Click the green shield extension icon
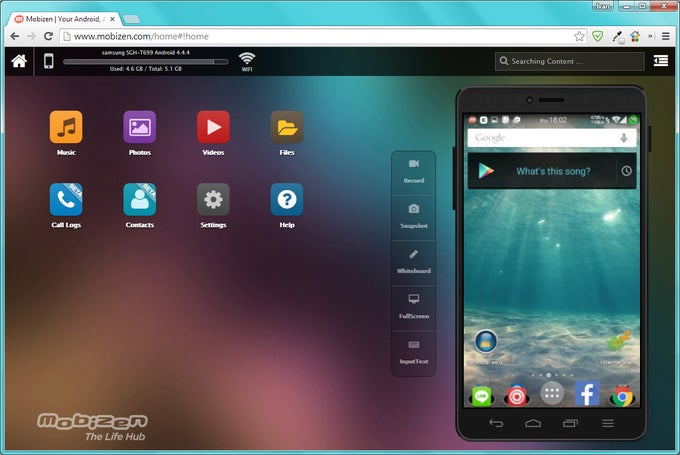The width and height of the screenshot is (680, 455). [598, 36]
